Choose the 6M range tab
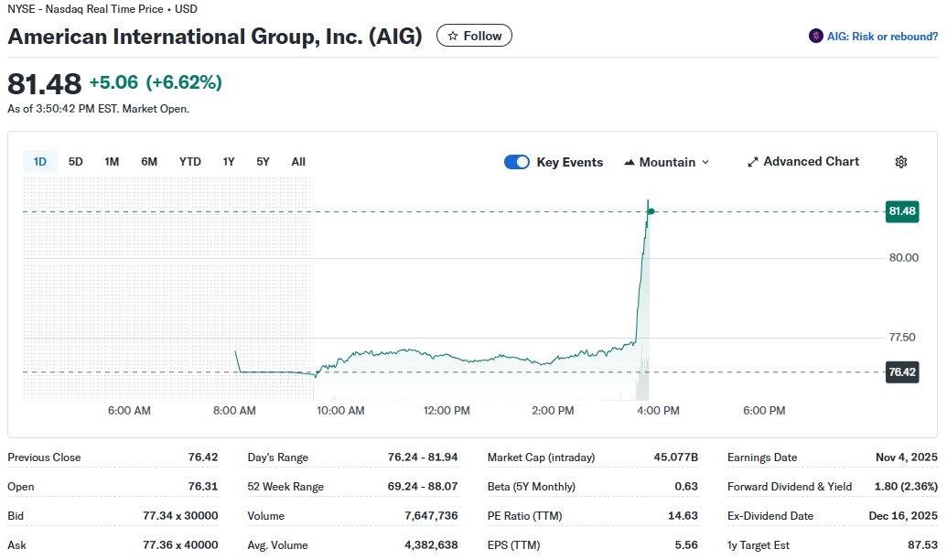Screen dimensions: 947x560 (149, 162)
